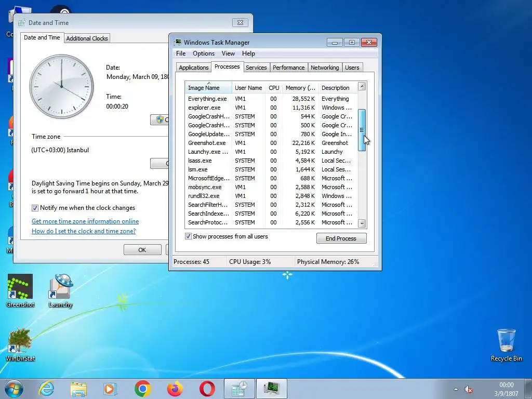Select the Greenshot desktop shortcut
The image size is (532, 399).
[x=20, y=291]
